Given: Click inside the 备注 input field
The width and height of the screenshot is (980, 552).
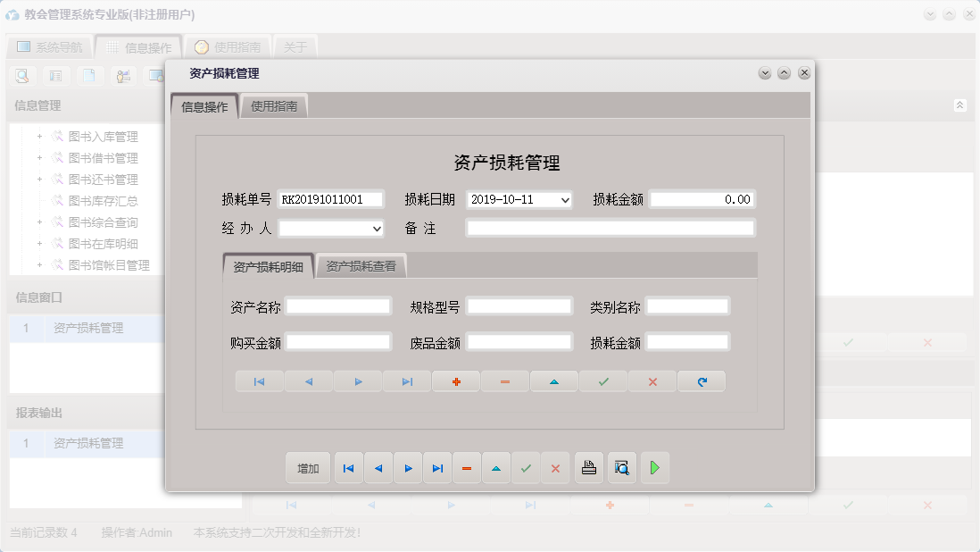Looking at the screenshot, I should (610, 229).
